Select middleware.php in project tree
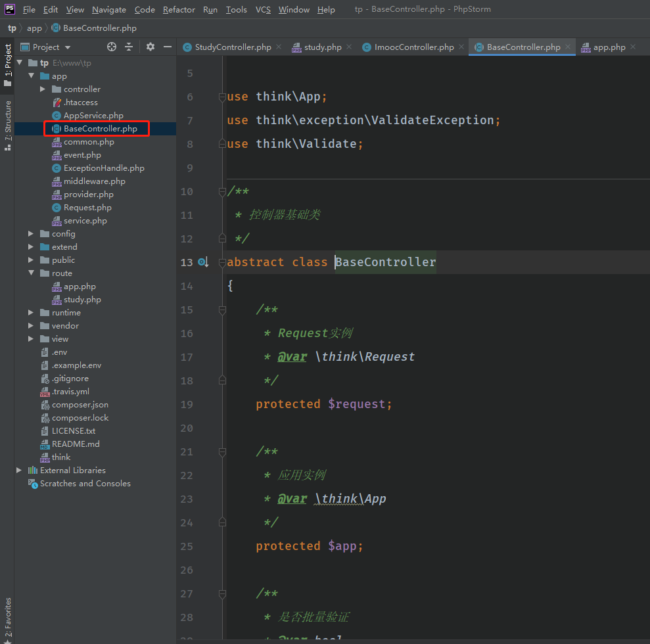Viewport: 650px width, 644px height. point(94,181)
